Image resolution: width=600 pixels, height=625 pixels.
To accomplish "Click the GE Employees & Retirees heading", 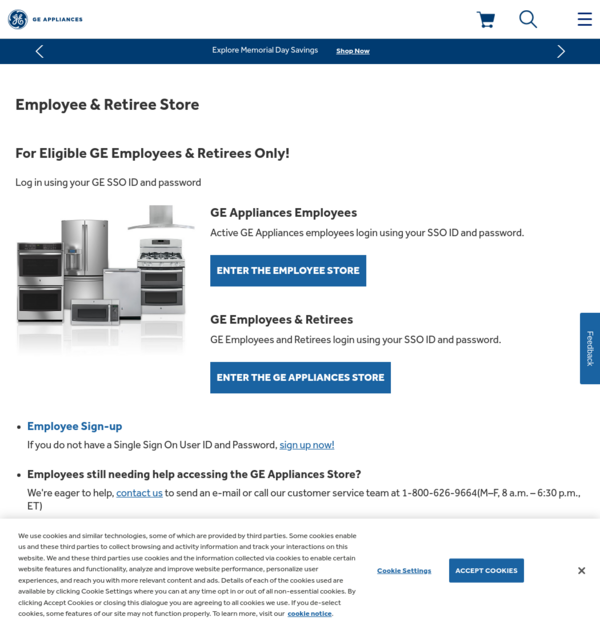I will tap(281, 319).
